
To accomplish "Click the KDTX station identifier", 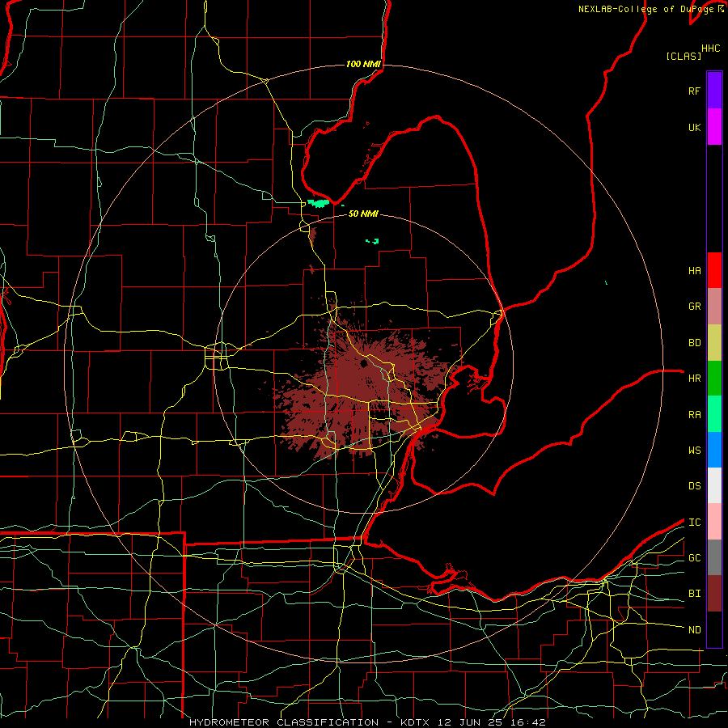I will coord(416,722).
